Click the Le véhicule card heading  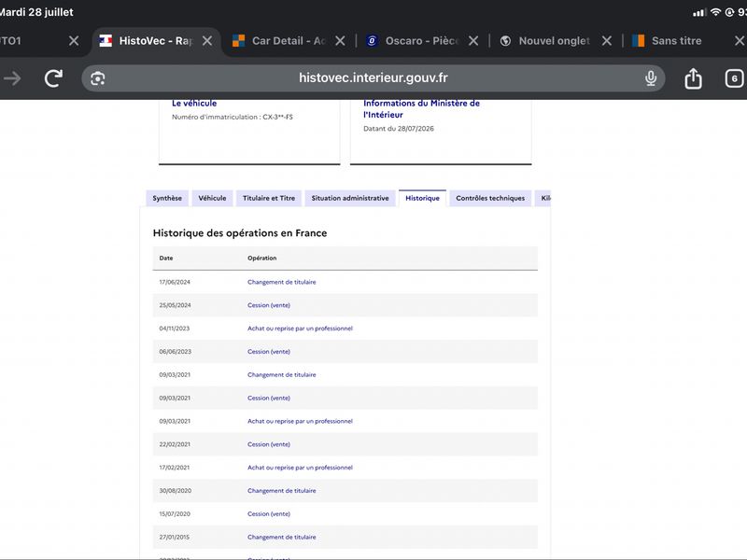tap(194, 104)
